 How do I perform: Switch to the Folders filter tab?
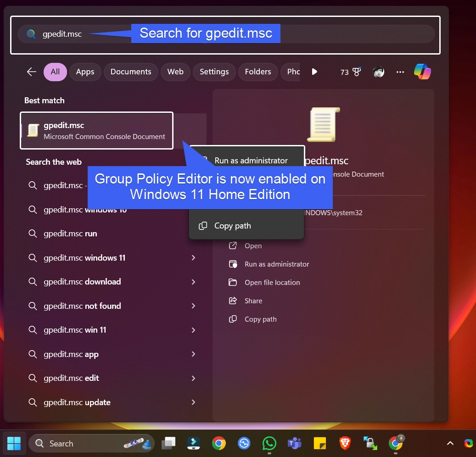258,72
